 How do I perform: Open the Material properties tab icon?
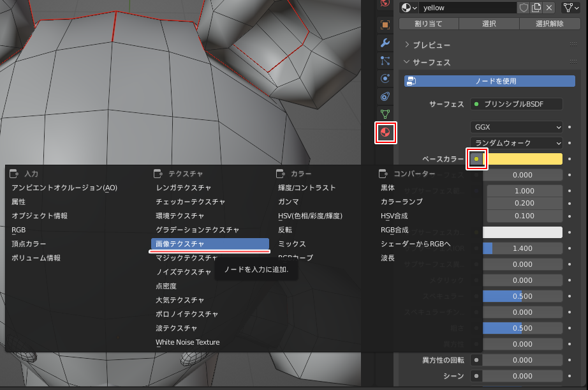[385, 133]
